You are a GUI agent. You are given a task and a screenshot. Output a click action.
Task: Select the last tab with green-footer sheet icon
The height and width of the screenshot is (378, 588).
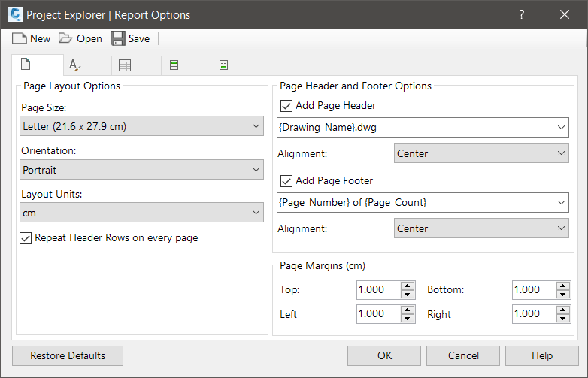coord(223,65)
